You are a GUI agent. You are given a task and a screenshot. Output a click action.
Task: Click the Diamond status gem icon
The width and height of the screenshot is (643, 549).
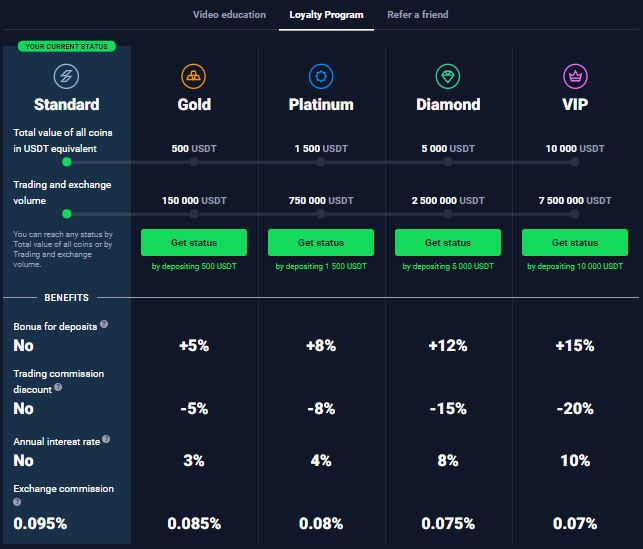pos(448,76)
